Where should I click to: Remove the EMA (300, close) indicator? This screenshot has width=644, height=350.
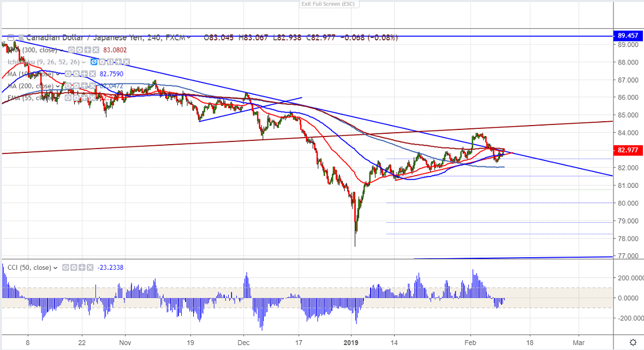pyautogui.click(x=96, y=50)
